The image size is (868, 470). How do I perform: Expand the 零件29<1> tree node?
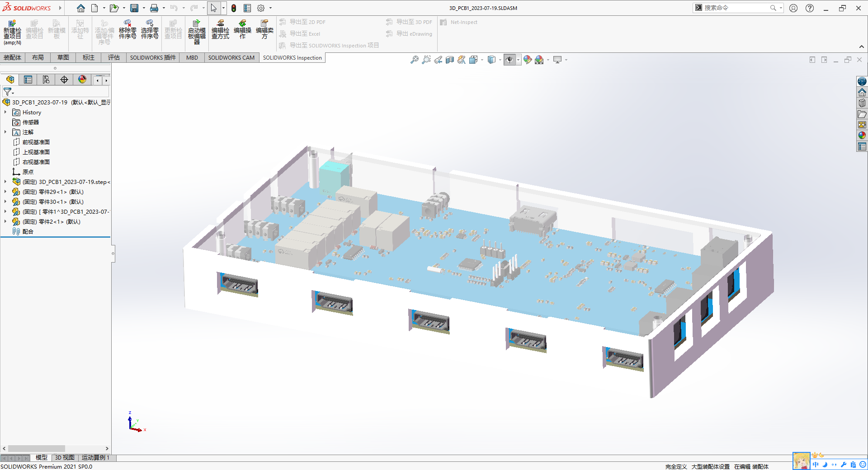[x=5, y=192]
